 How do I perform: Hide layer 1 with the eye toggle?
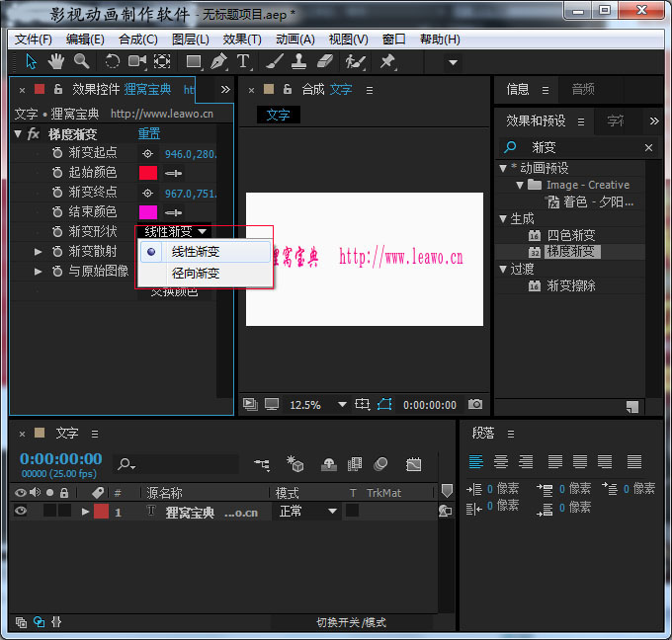(21, 511)
